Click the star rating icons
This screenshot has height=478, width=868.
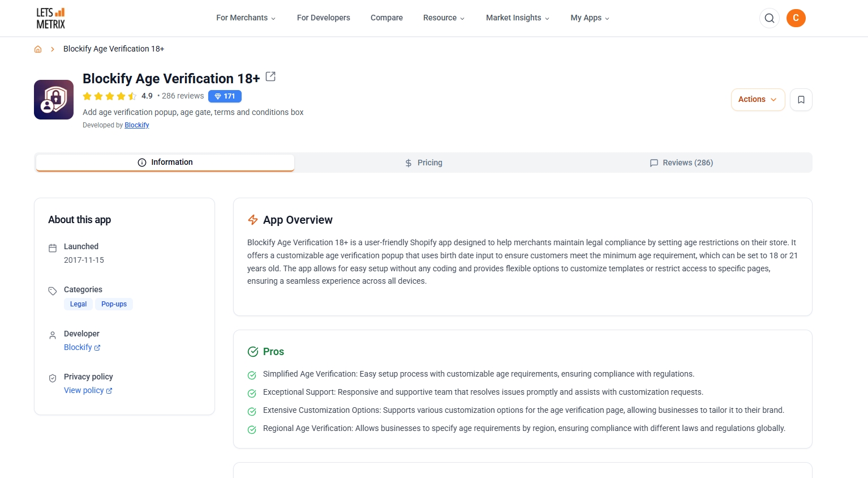point(110,96)
